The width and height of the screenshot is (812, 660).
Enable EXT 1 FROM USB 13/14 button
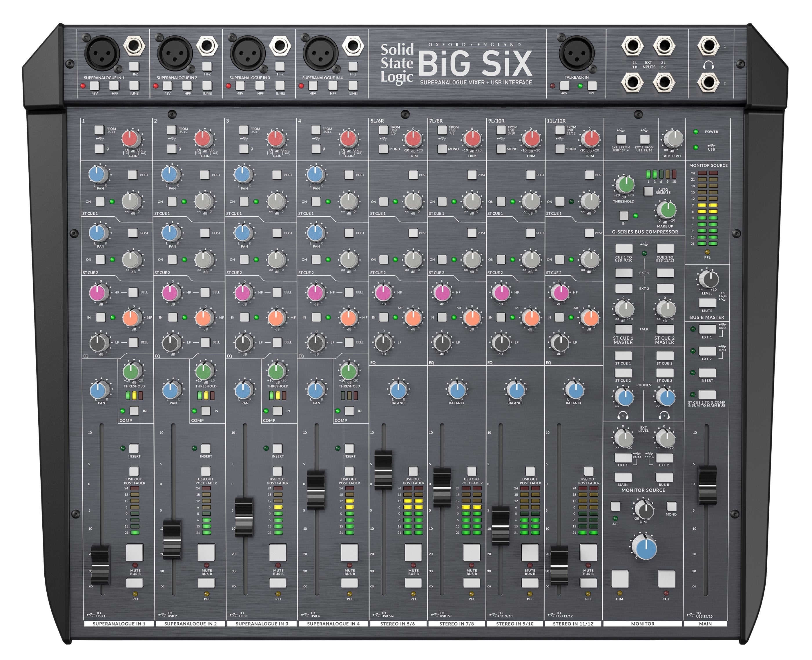pyautogui.click(x=621, y=139)
